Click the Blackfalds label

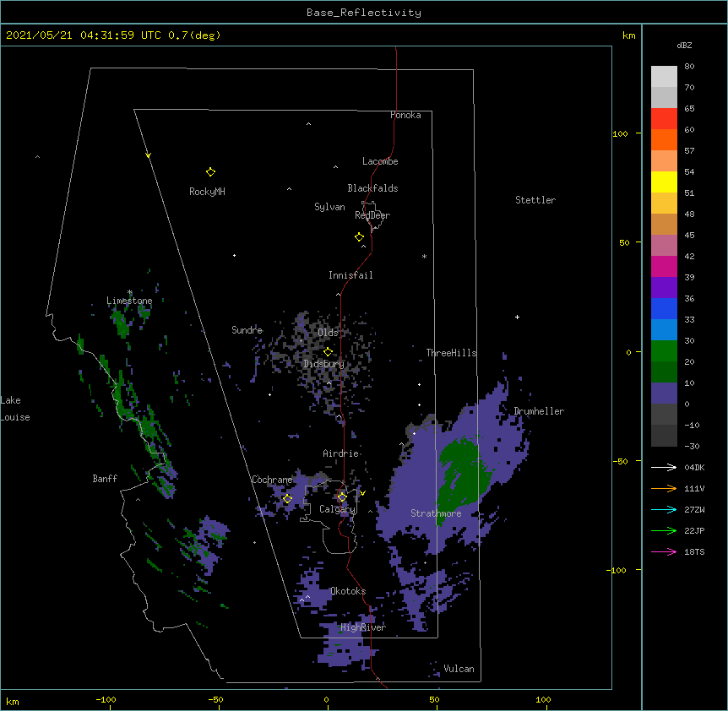[x=372, y=188]
